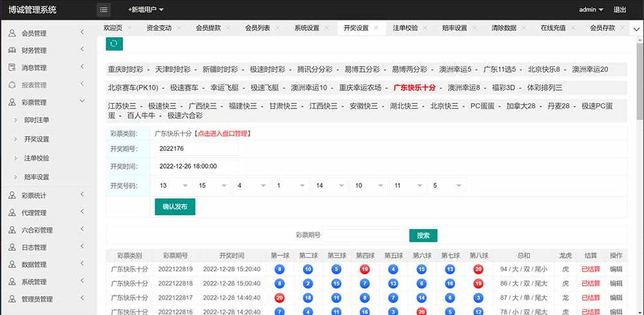
Task: Click the 确认发布 button
Action: pyautogui.click(x=175, y=207)
